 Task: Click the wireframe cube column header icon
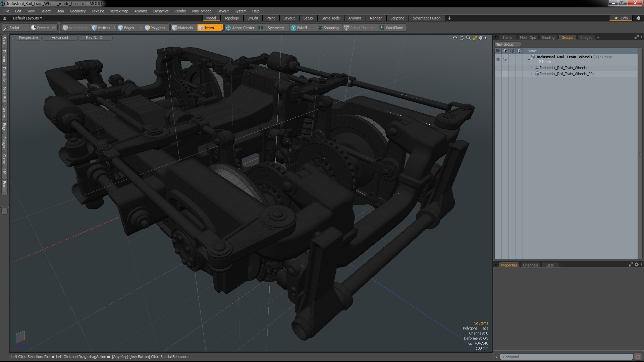pyautogui.click(x=512, y=51)
